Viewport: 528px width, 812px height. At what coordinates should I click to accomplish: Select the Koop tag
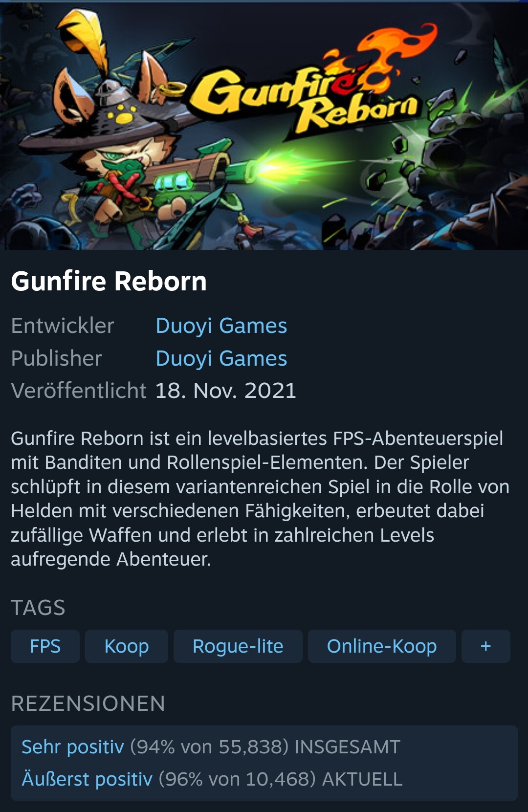127,646
